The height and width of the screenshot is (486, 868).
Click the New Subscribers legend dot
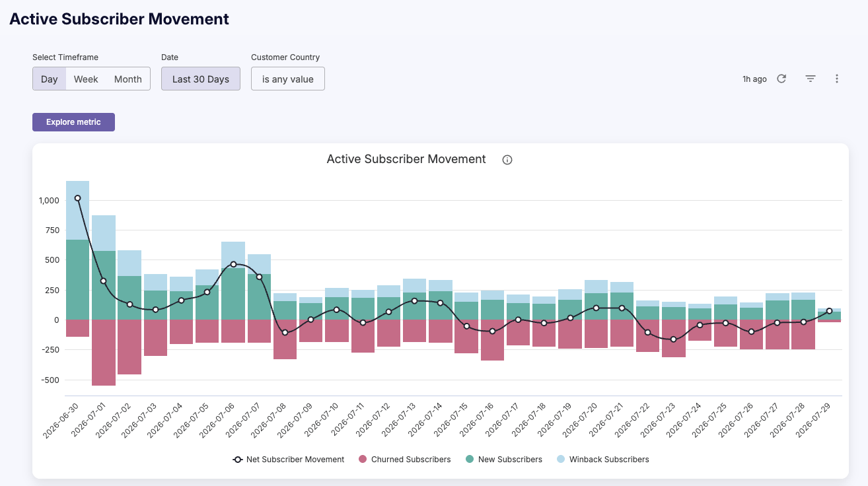pos(469,460)
